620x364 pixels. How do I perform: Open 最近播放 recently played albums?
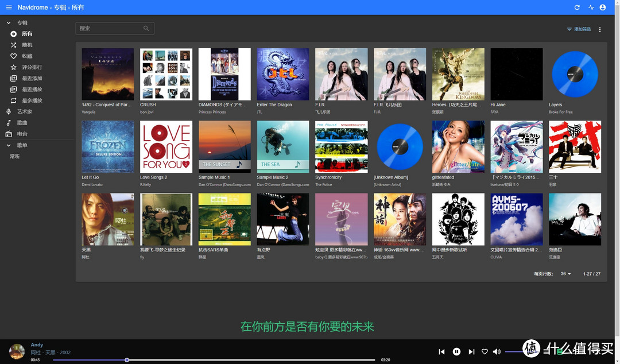(32, 90)
